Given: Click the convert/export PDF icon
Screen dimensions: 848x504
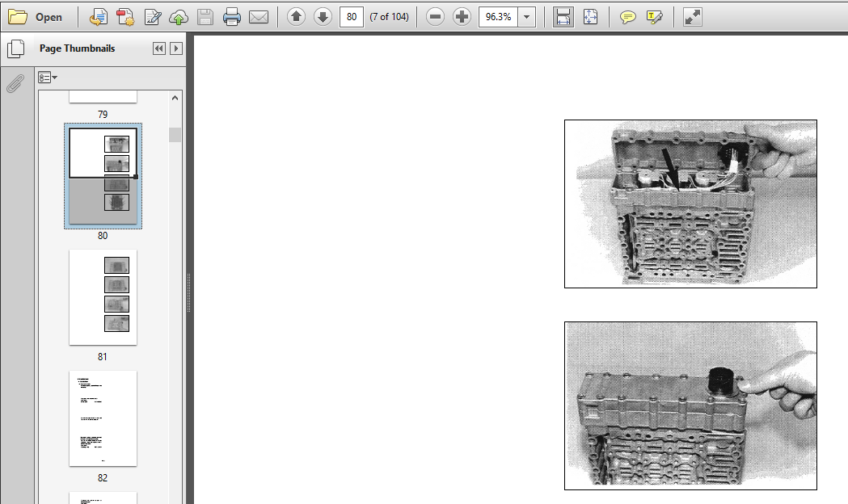Looking at the screenshot, I should coord(98,17).
